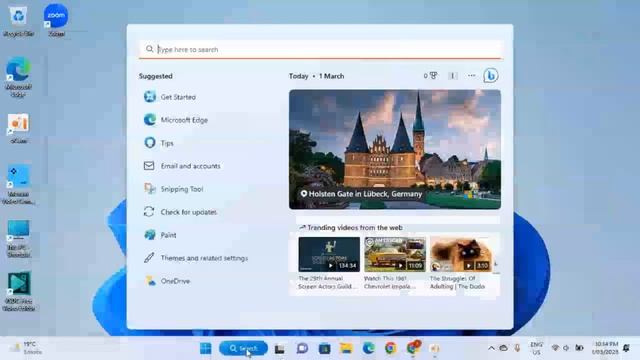Open the Windows Start button
The height and width of the screenshot is (360, 640).
tap(205, 348)
